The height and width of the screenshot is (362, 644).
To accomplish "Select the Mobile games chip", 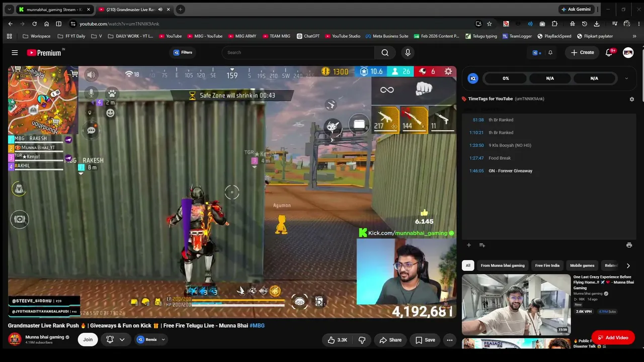I will pos(582,265).
